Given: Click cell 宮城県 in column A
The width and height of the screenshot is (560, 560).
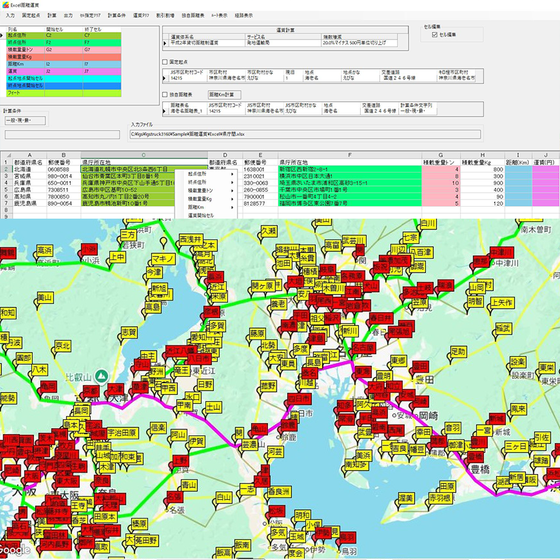Looking at the screenshot, I should [29, 176].
